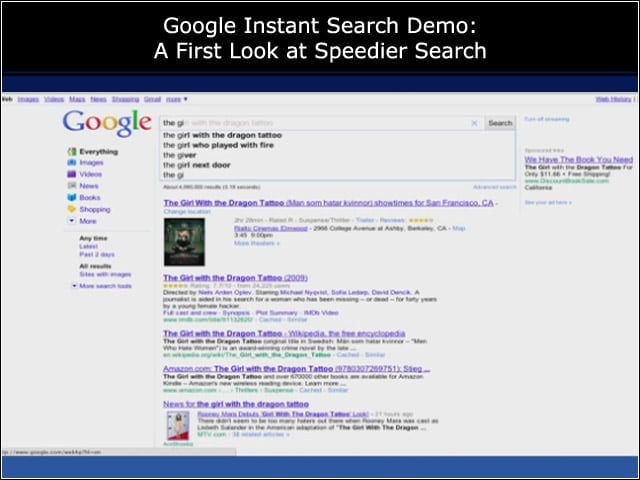Open News in top navigation bar
Viewport: 640px width, 480px height.
(98, 99)
